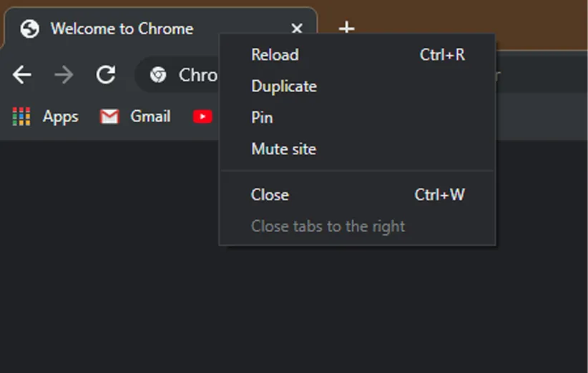Select the Welcome to Chrome tab title
588x373 pixels.
(x=122, y=29)
